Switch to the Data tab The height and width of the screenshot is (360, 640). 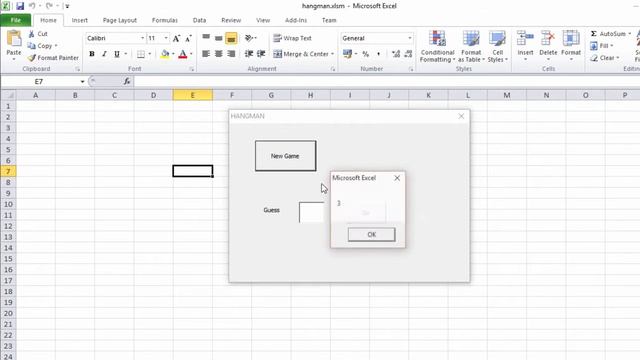click(x=199, y=20)
